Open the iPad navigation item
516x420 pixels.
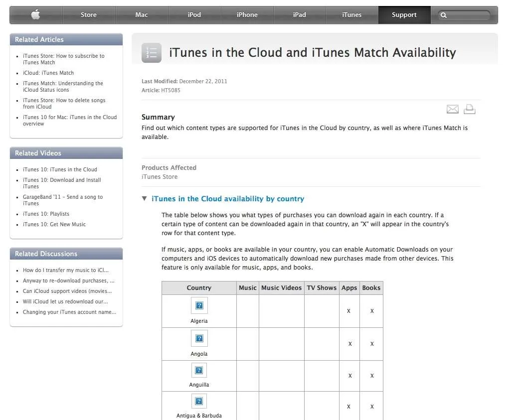click(x=300, y=15)
